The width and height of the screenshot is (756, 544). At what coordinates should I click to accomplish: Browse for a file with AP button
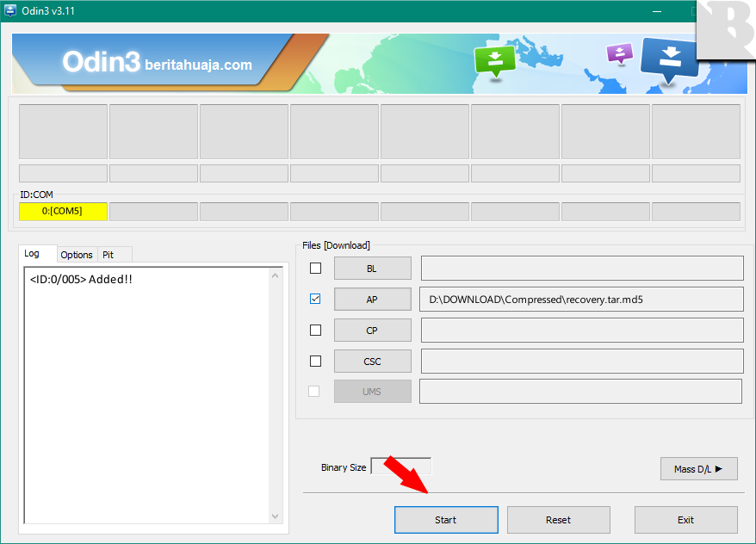click(x=372, y=300)
